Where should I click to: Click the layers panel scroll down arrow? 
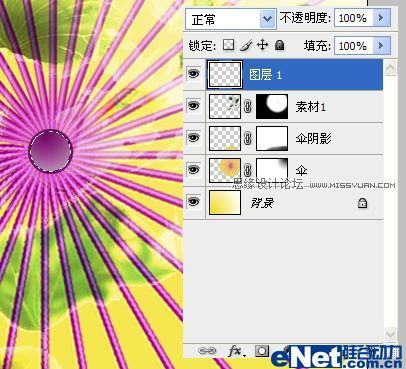pos(390,333)
